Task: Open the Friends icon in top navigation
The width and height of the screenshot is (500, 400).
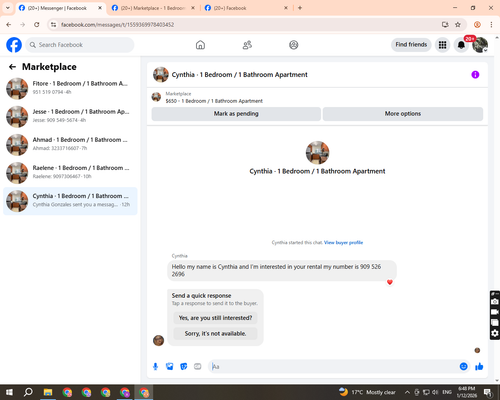Action: pos(247,45)
